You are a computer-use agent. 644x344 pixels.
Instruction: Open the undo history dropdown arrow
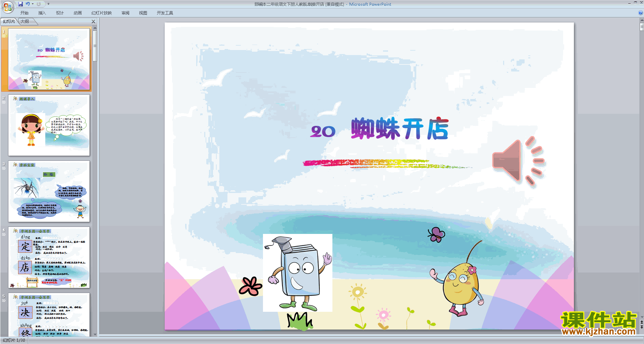(33, 4)
